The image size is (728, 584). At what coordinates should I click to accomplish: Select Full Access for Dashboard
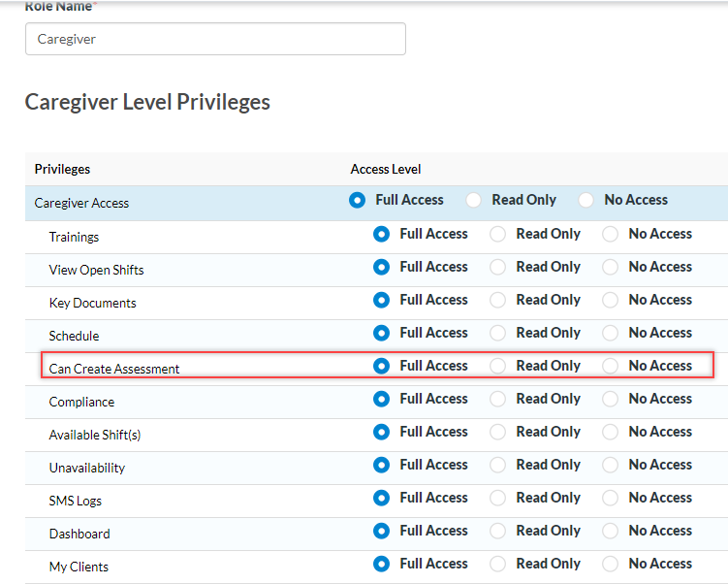(x=382, y=531)
